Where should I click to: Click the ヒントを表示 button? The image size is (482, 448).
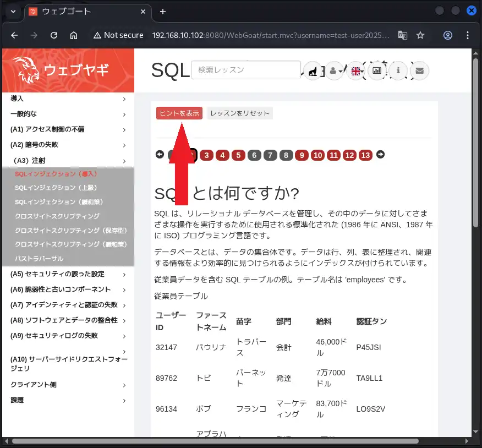coord(179,112)
